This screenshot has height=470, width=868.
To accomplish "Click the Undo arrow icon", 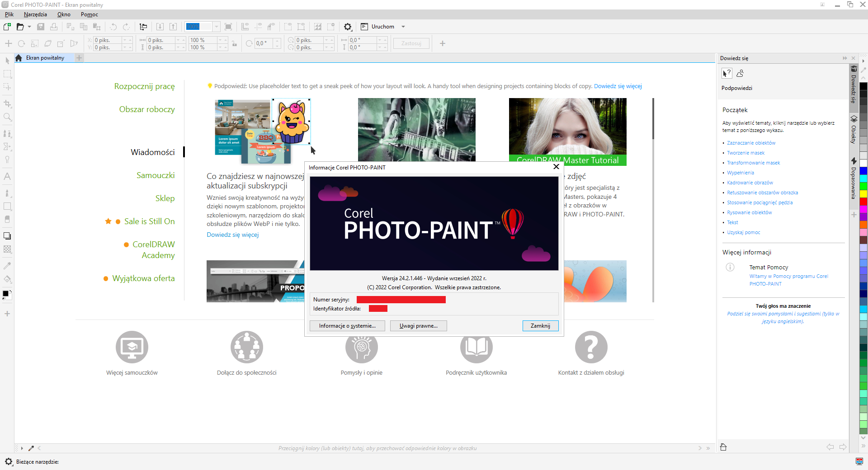I will 113,27.
